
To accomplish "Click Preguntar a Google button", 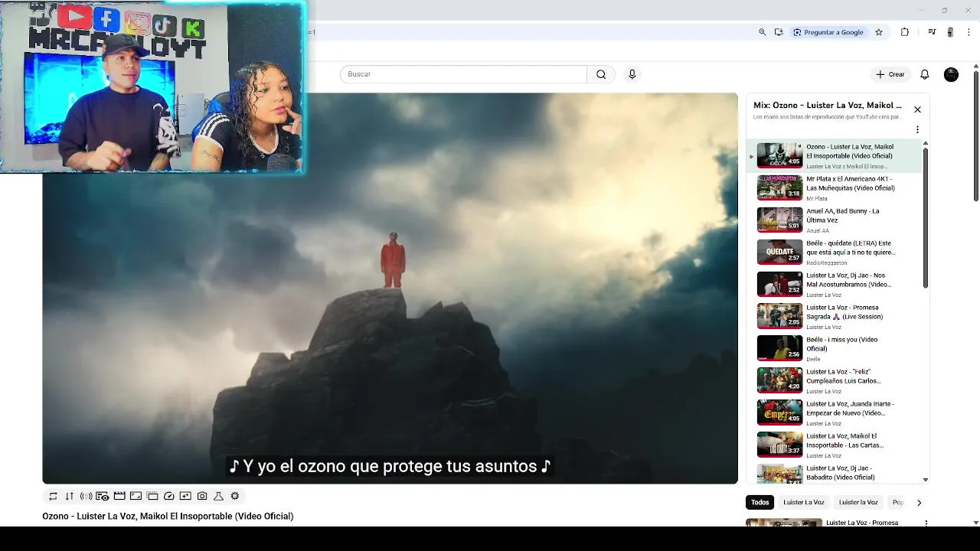I will tap(828, 32).
